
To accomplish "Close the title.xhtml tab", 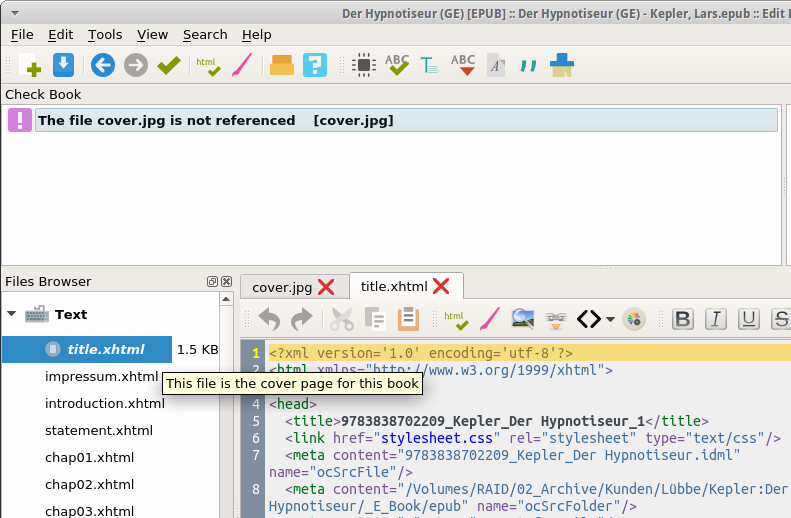I will [x=441, y=286].
